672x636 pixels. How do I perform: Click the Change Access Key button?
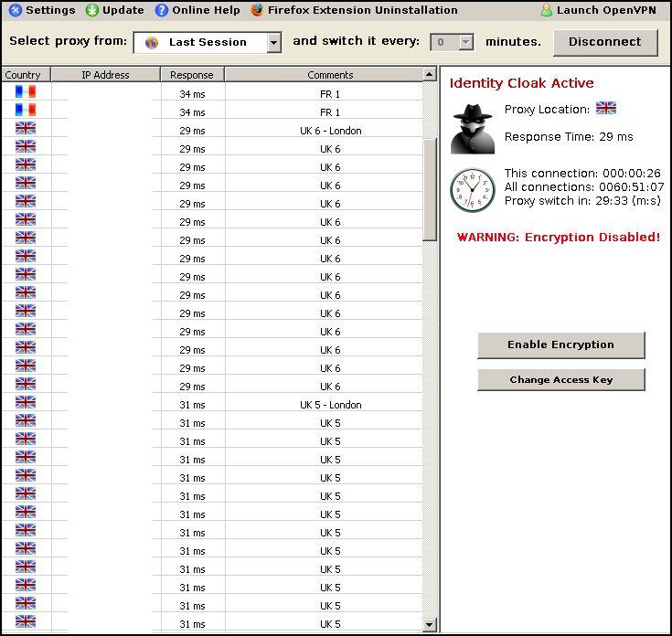[x=561, y=380]
